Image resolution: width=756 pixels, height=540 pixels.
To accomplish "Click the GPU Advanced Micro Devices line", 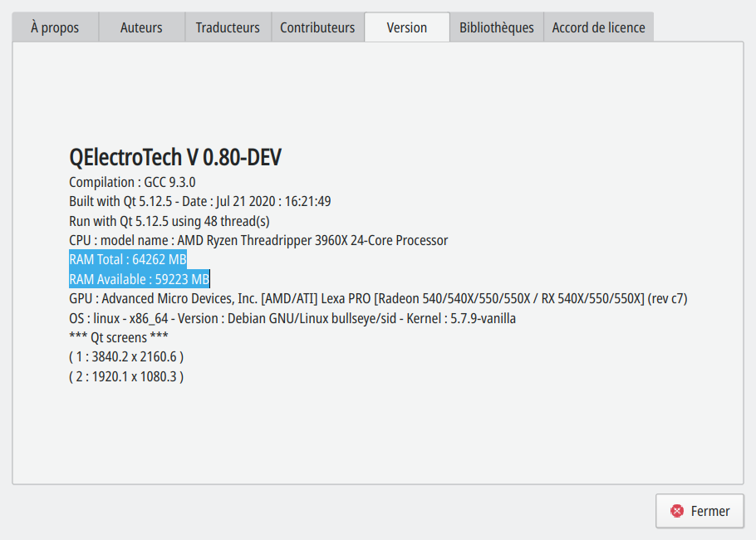I will pyautogui.click(x=377, y=298).
